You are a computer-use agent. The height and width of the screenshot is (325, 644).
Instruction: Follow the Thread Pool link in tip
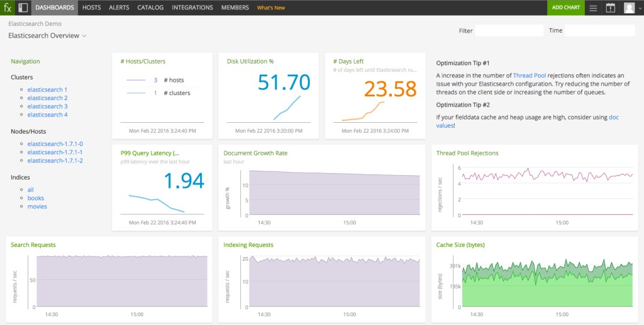(x=530, y=76)
